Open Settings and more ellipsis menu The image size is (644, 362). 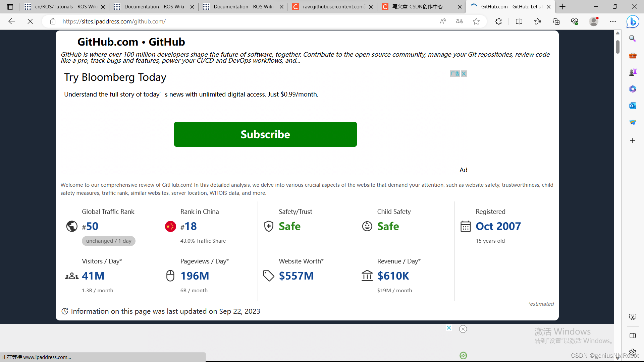point(613,21)
